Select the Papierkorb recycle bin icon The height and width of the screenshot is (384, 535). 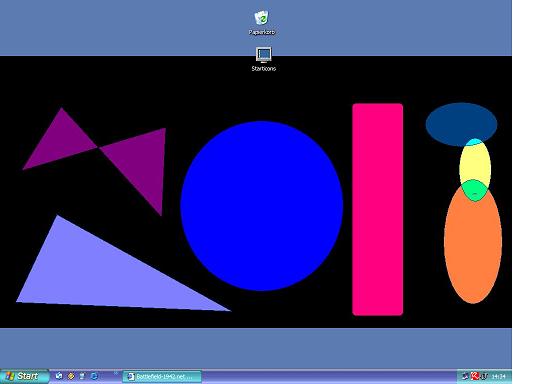point(262,23)
